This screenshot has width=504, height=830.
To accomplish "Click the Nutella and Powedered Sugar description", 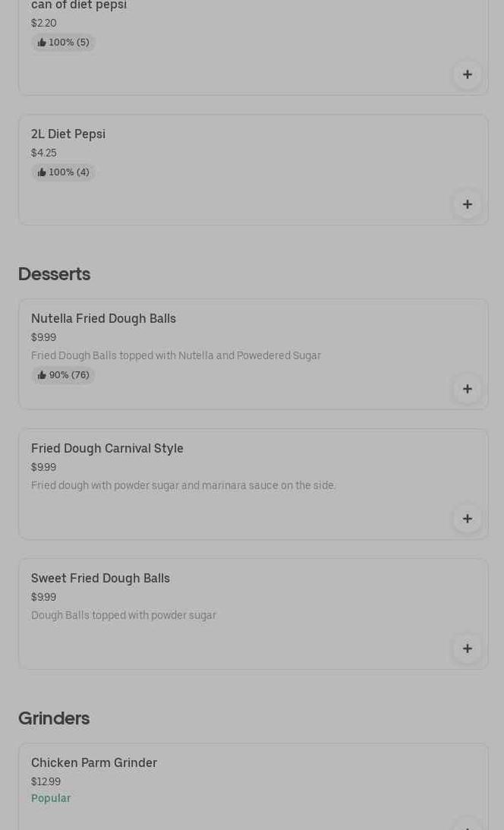I will coord(176,355).
